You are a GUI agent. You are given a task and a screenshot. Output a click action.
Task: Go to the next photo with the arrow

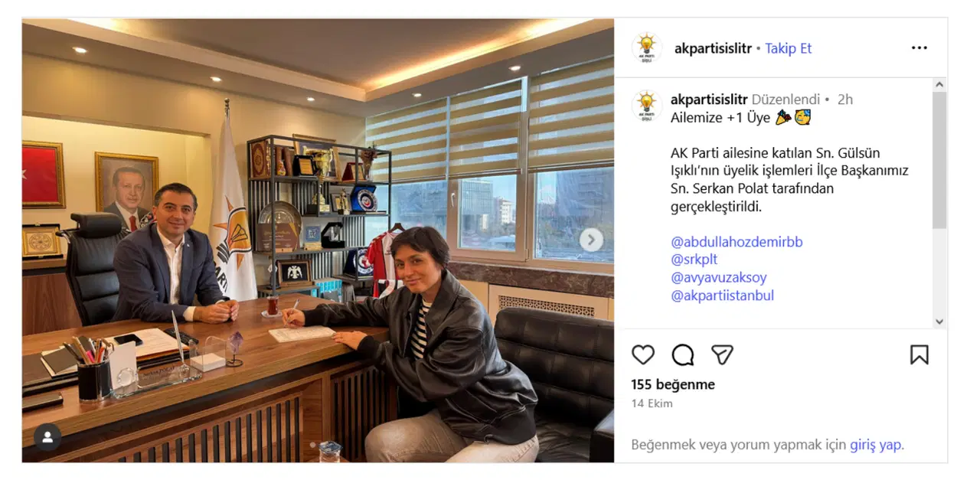click(591, 240)
